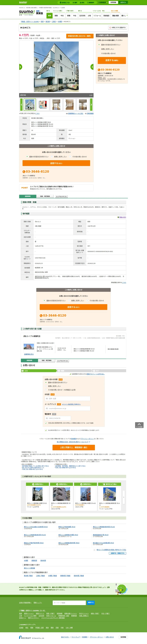
Task: Select the 注文住宅 navigation tab
Action: tap(82, 15)
